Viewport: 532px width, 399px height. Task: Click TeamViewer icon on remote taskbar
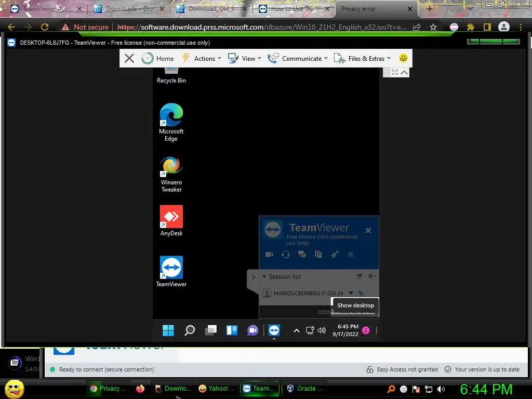click(x=274, y=330)
